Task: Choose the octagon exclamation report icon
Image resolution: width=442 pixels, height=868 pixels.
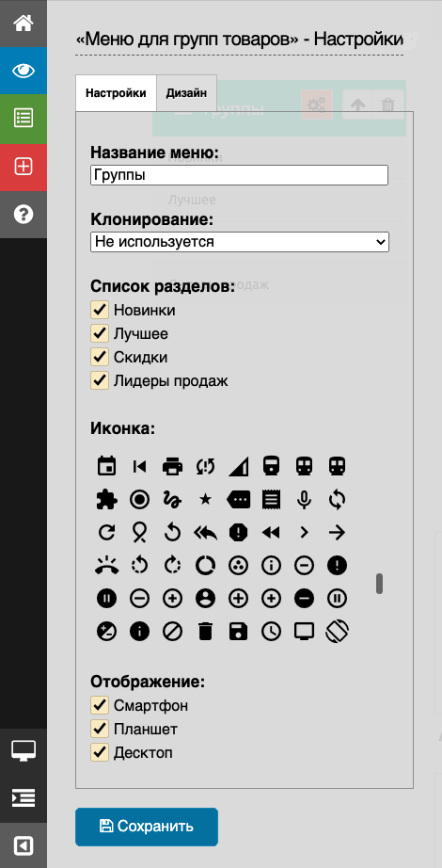Action: pyautogui.click(x=238, y=533)
